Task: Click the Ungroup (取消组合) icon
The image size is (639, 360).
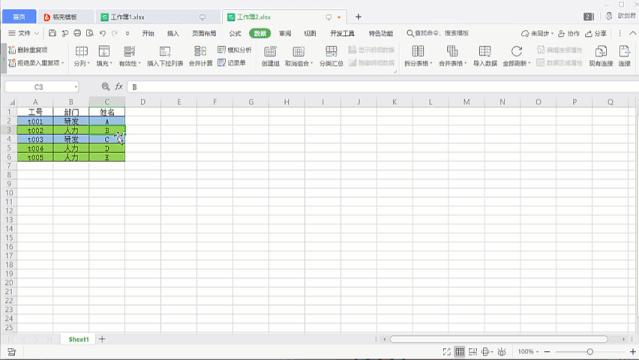Action: click(x=298, y=51)
